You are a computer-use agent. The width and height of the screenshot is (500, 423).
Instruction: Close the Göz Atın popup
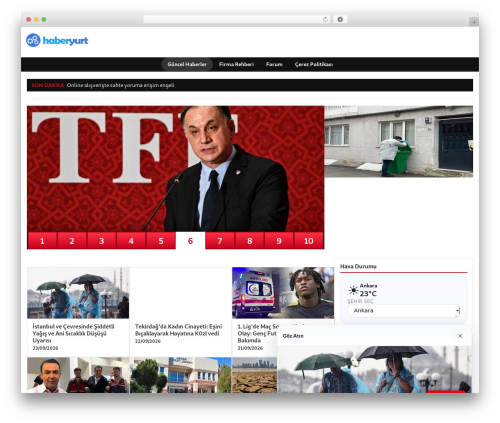460,336
